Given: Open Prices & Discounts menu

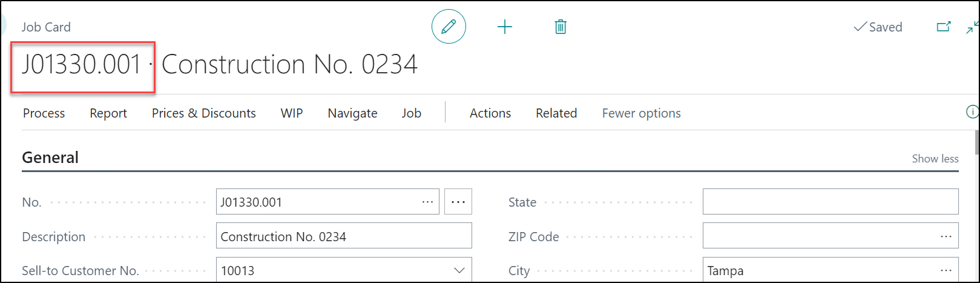Looking at the screenshot, I should coord(203,113).
